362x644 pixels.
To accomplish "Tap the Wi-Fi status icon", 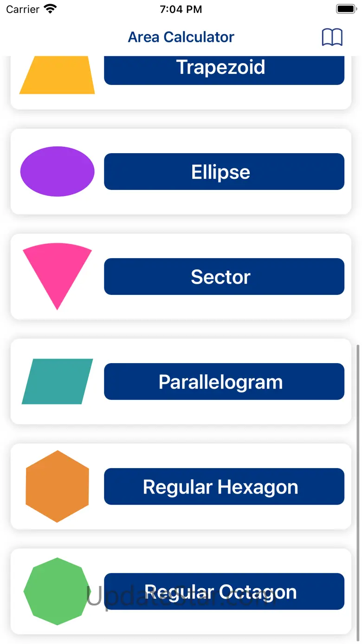I will (x=50, y=9).
